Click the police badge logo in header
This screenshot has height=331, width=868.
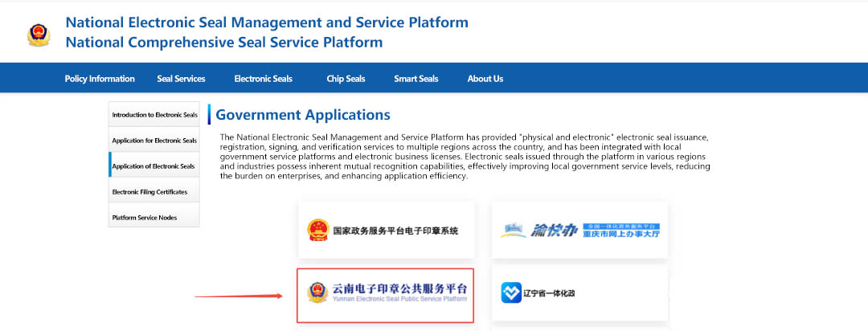[38, 34]
